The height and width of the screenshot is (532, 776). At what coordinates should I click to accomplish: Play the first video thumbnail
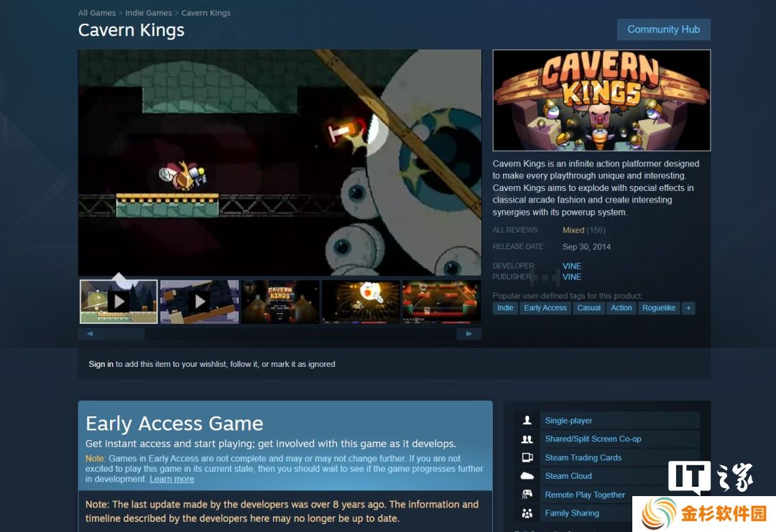[x=119, y=302]
